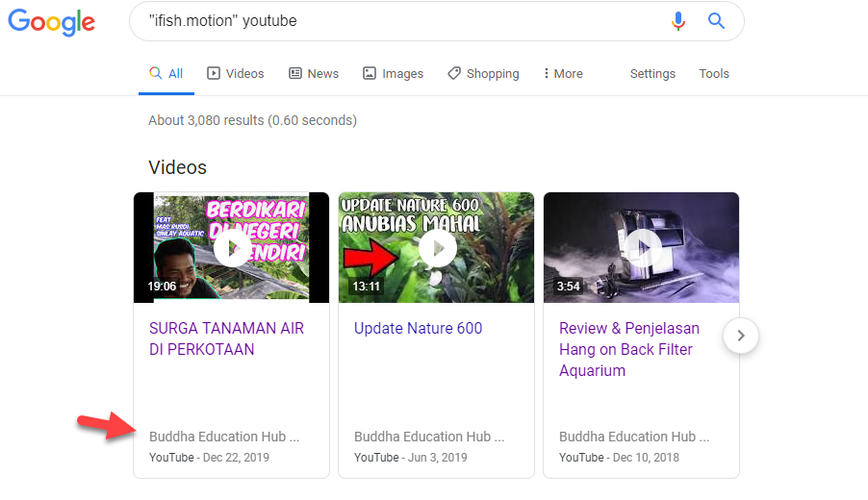
Task: Switch to the Videos tab
Action: coord(235,74)
